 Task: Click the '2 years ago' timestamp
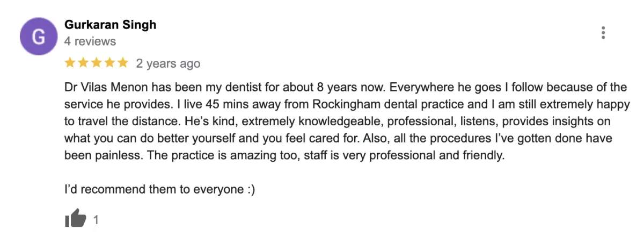click(x=168, y=63)
